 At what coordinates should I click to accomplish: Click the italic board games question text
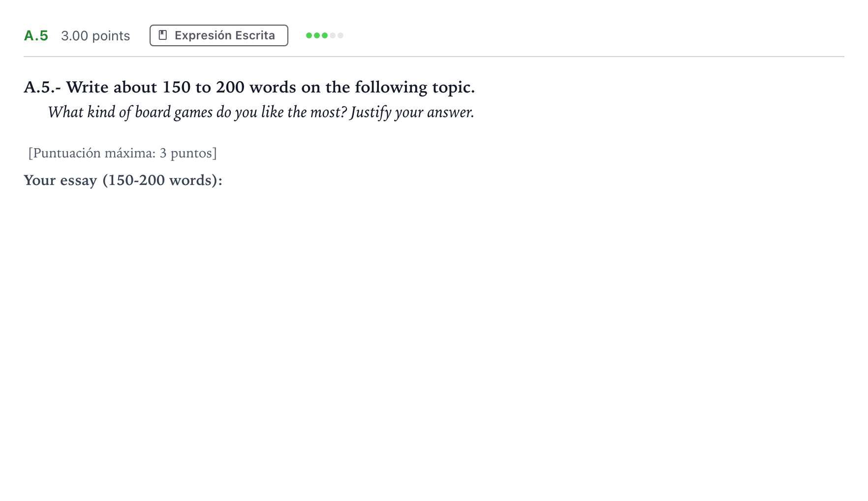(x=261, y=112)
